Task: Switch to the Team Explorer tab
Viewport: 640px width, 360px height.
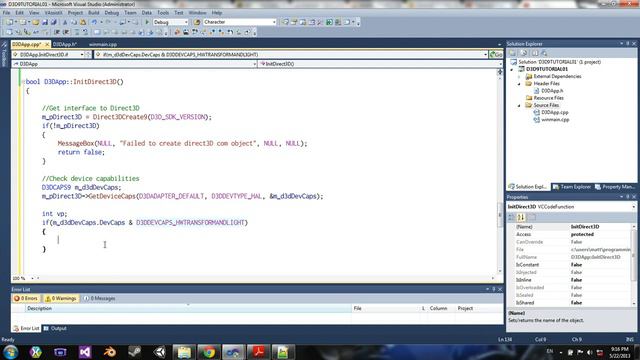Action: [x=571, y=187]
